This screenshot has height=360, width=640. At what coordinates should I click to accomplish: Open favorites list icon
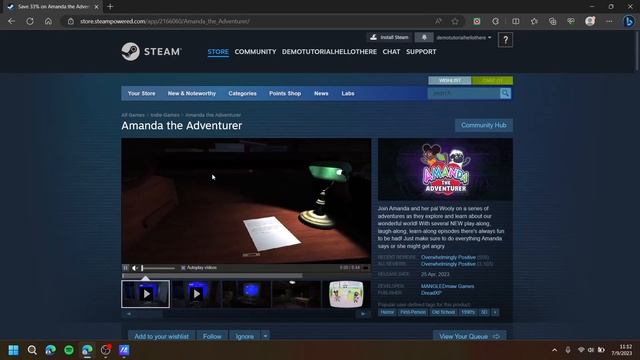point(534,21)
